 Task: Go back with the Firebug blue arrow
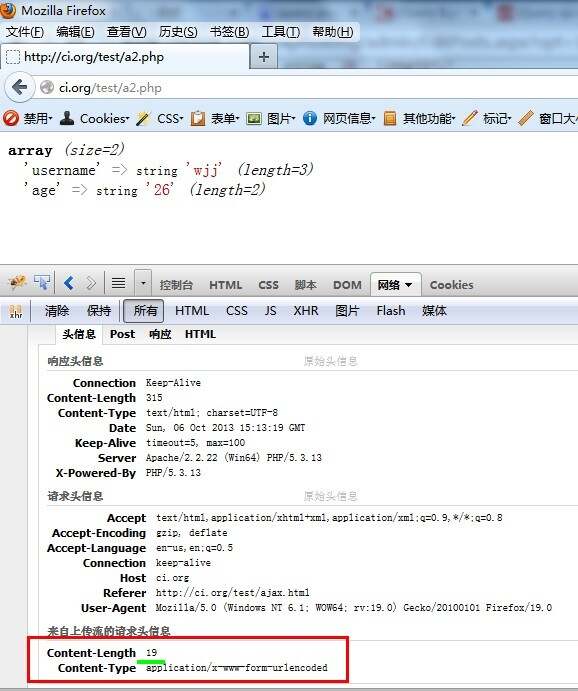coord(69,282)
